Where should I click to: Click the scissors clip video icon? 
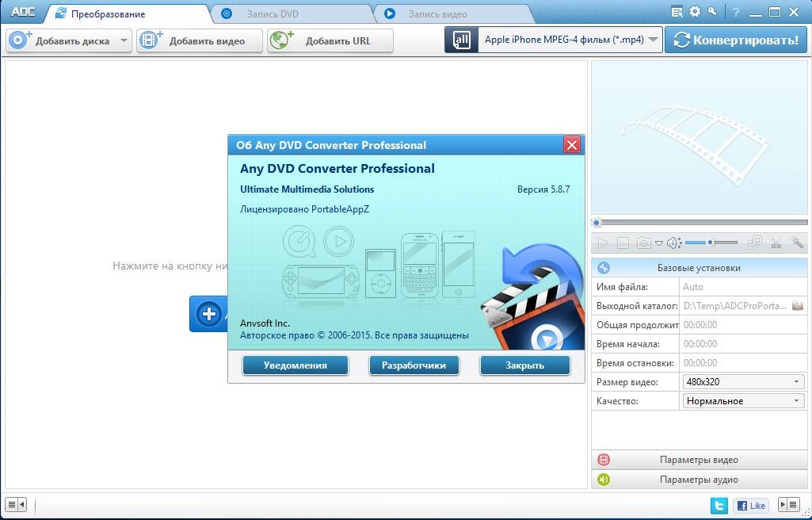point(776,242)
